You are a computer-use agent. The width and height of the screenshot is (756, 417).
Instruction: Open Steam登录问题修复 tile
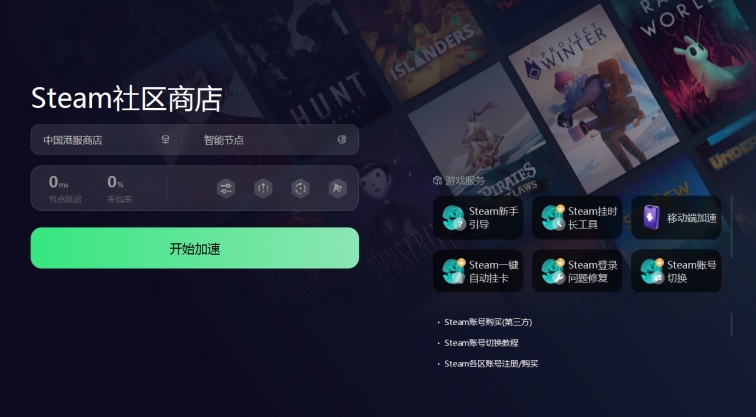coord(577,271)
